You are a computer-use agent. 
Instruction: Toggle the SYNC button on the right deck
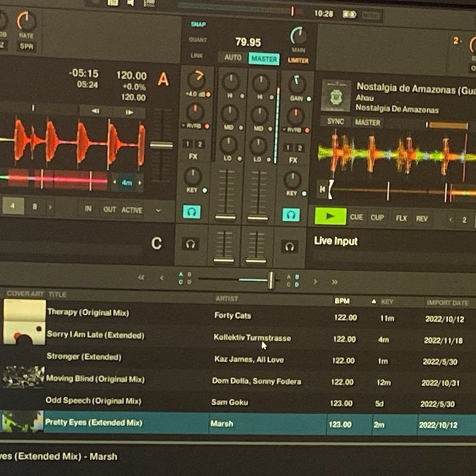[335, 122]
